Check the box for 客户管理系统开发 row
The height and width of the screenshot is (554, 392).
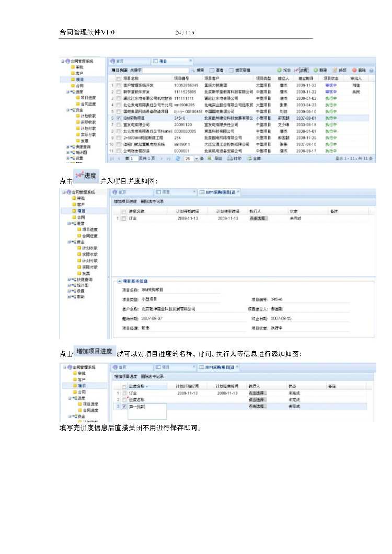(119, 86)
